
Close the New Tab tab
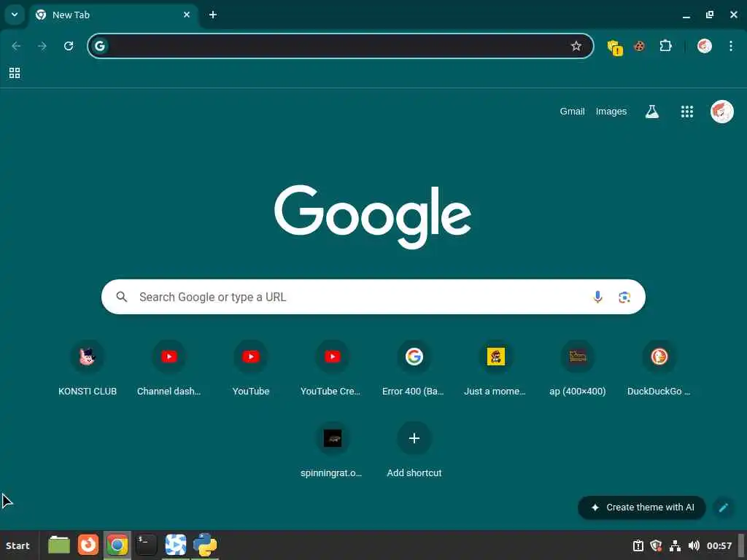(x=187, y=15)
